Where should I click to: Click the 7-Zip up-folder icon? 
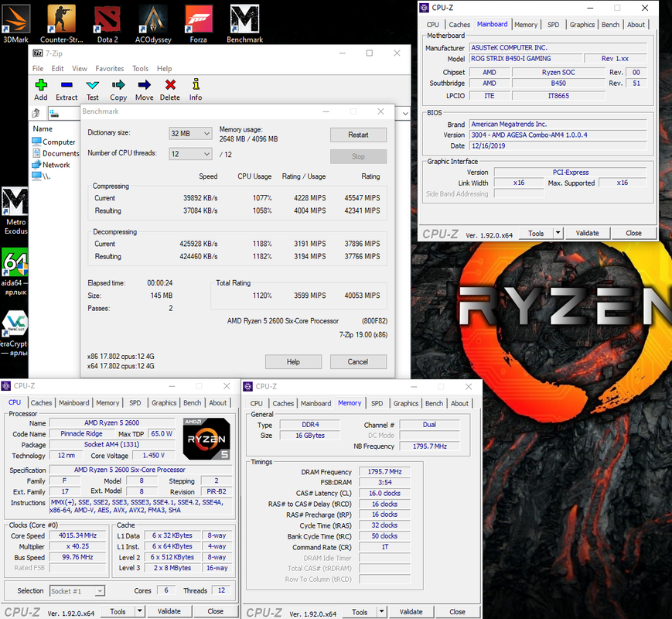pos(36,113)
